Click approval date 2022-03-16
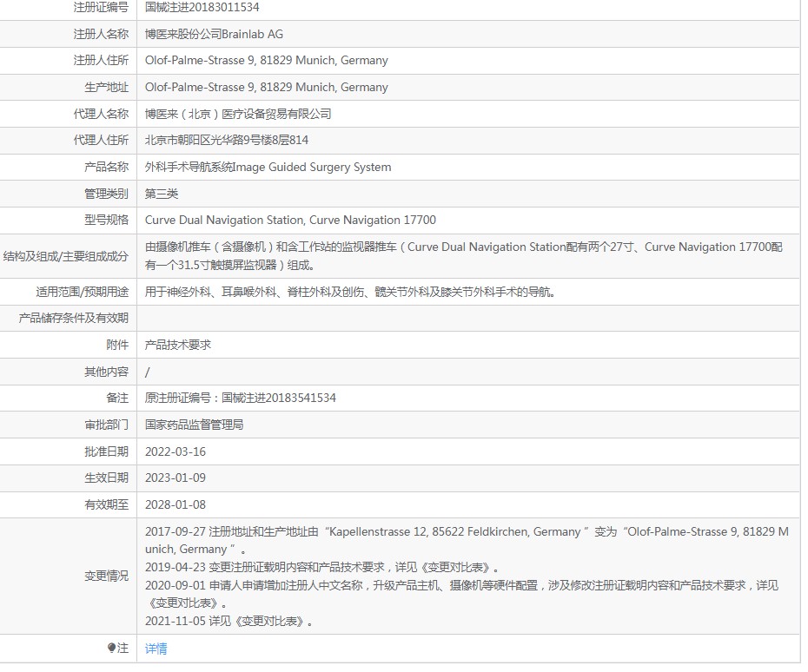Viewport: 808px width, 672px height. (x=176, y=451)
